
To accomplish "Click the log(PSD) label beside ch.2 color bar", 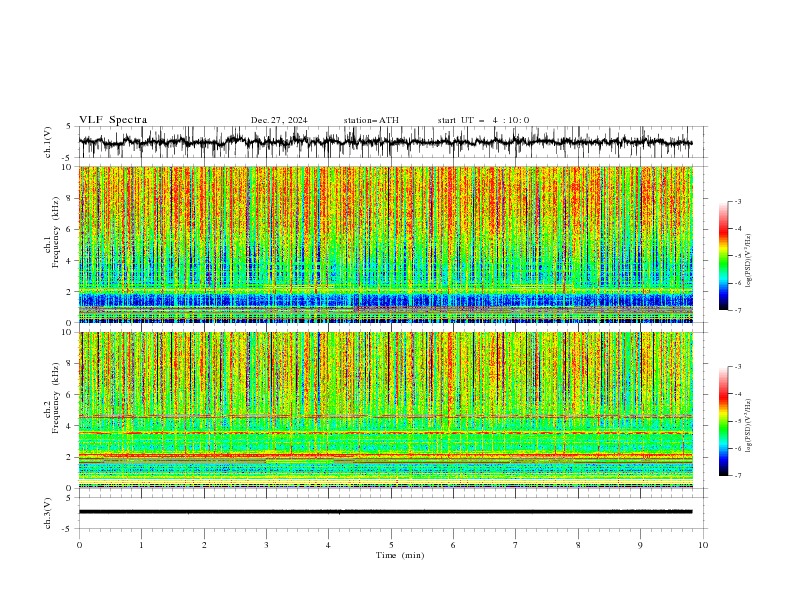I will (748, 426).
